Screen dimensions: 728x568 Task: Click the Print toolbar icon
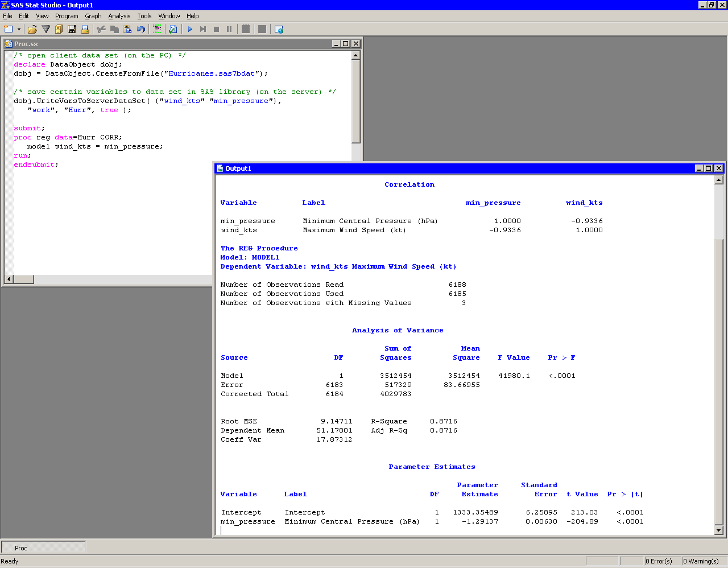tap(85, 29)
